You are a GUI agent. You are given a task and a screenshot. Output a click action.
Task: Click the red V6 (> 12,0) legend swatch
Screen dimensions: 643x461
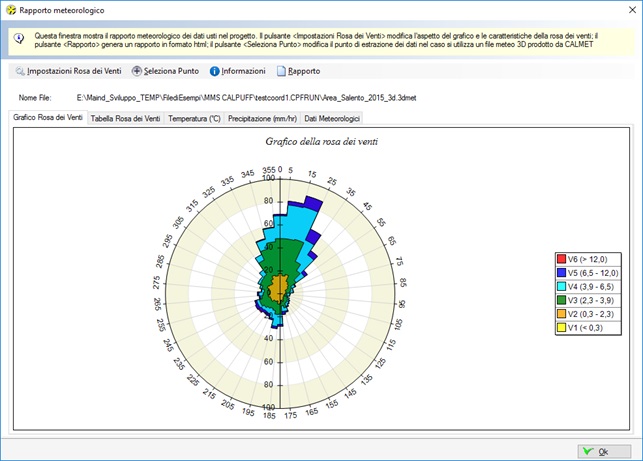[561, 259]
